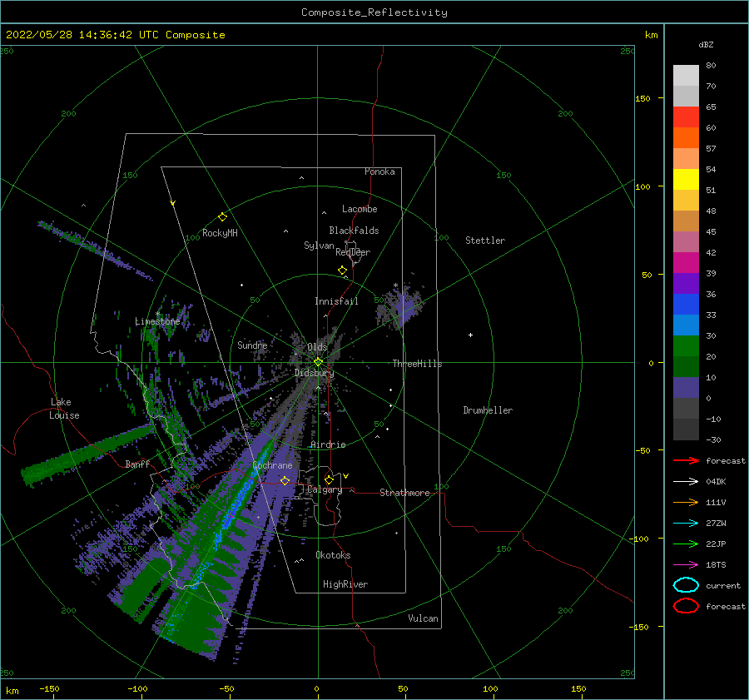The image size is (749, 700).
Task: Click the yellow diamond marker above Calgary
Action: [x=329, y=479]
